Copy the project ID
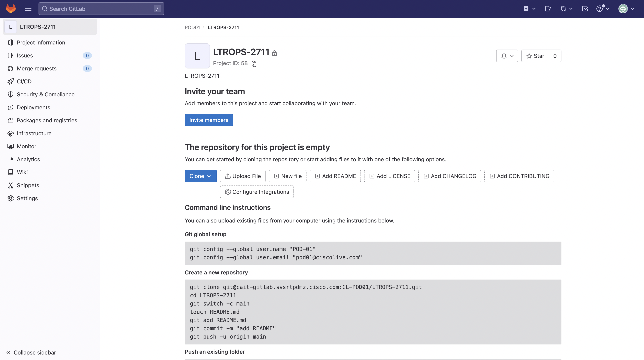Screen dimensions: 644x360 254,64
